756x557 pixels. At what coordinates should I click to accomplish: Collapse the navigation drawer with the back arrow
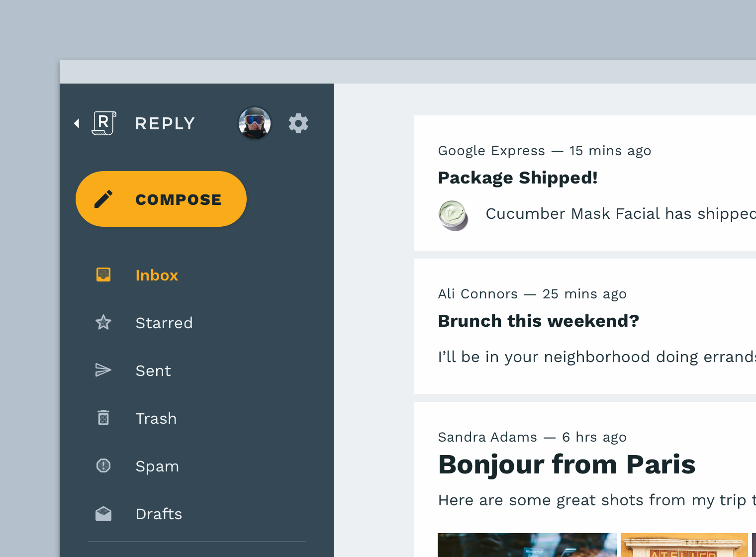tap(77, 123)
